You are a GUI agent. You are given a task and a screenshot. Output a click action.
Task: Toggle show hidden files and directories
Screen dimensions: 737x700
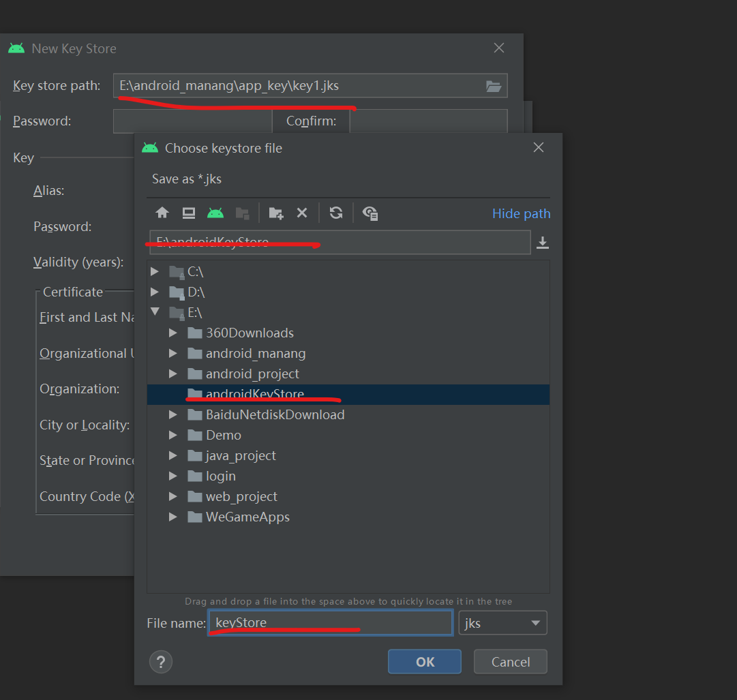[x=370, y=213]
